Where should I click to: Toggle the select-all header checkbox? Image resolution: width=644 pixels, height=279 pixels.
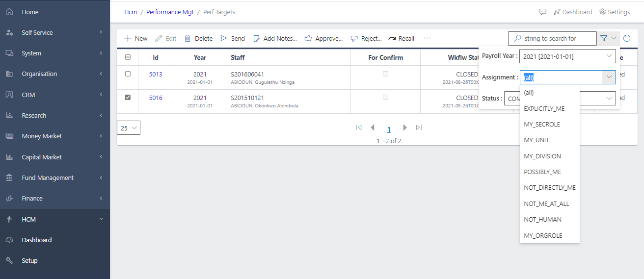coord(128,57)
